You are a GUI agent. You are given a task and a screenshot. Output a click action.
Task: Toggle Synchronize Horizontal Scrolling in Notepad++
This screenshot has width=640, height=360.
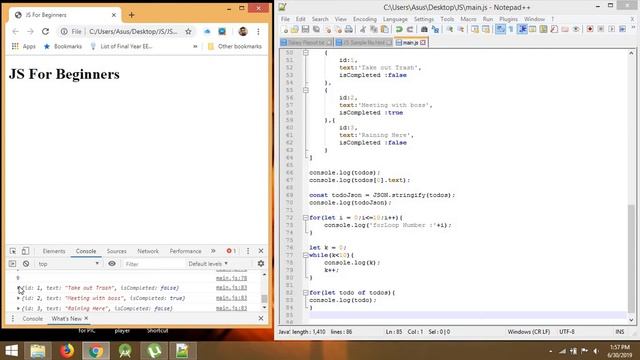click(x=486, y=29)
